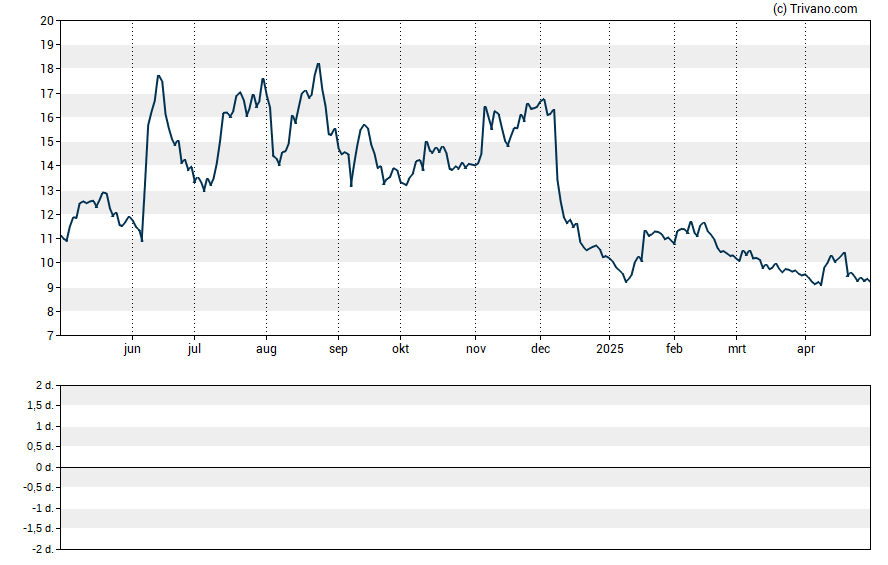Click the '8' price axis label
This screenshot has height=565, width=888.
(50, 312)
